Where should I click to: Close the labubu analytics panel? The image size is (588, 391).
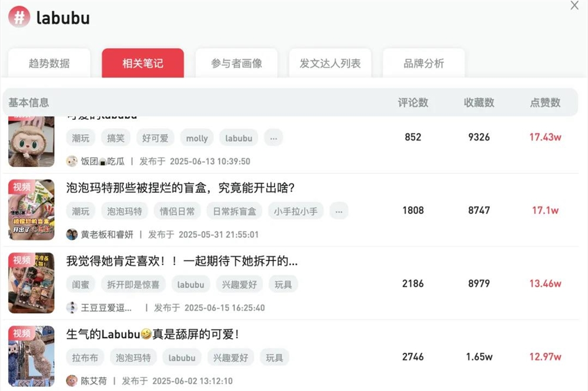(x=573, y=6)
